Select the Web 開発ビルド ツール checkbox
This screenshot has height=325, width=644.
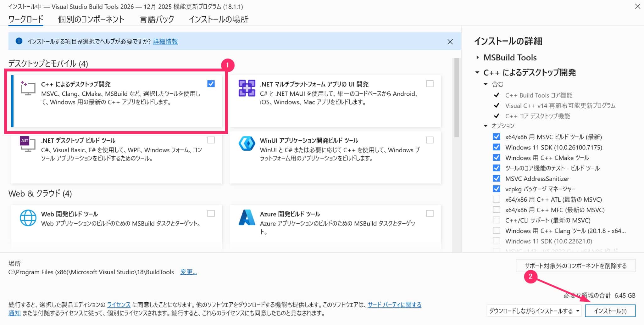(x=211, y=214)
